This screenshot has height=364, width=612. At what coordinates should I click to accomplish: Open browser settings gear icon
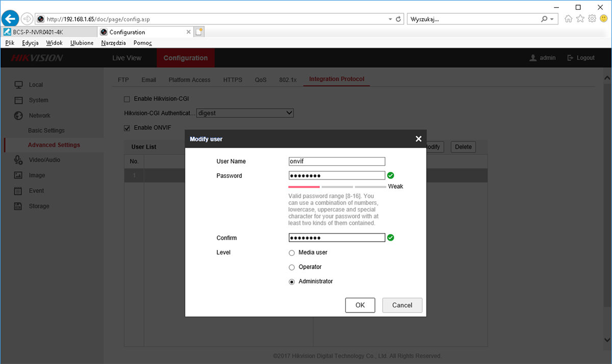coord(592,19)
